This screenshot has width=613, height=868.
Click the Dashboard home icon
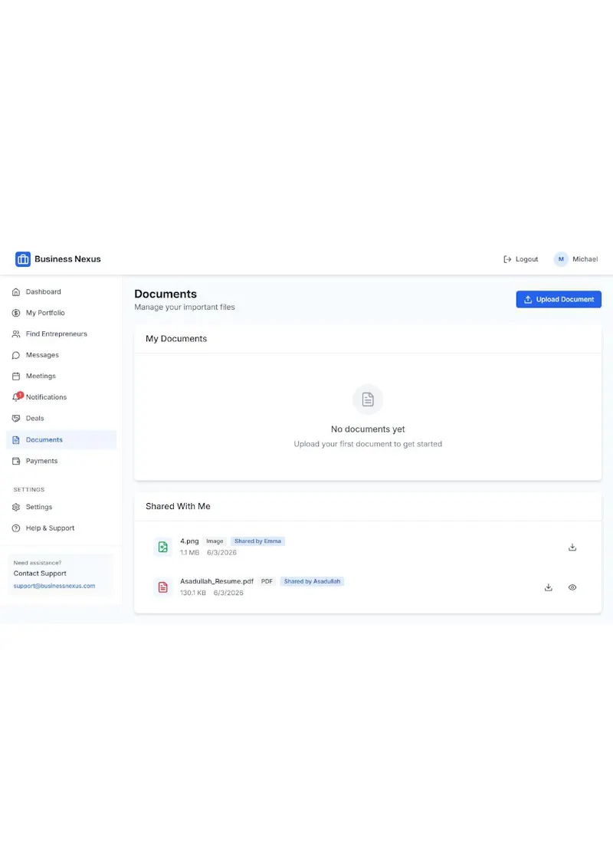pos(16,291)
